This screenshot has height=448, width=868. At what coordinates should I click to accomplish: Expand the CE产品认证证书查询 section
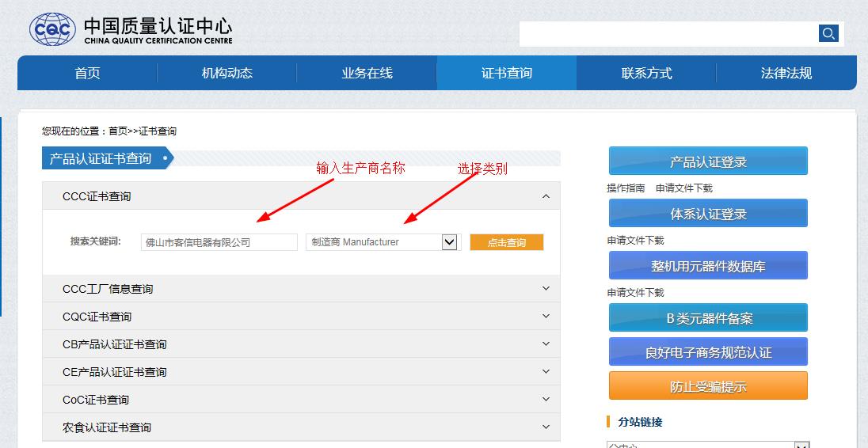tap(301, 372)
